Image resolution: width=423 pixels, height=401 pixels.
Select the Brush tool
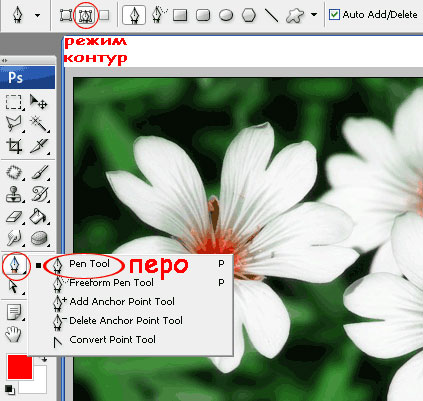40,173
